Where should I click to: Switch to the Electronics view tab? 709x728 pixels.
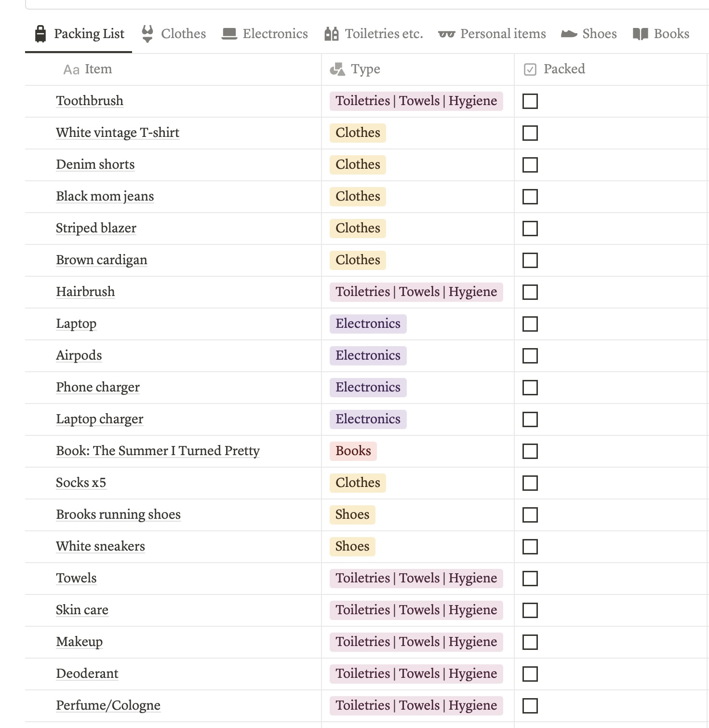264,33
